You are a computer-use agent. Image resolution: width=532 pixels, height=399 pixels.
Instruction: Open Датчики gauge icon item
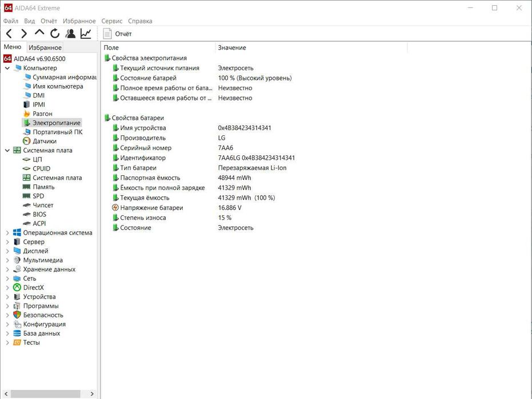tap(27, 141)
